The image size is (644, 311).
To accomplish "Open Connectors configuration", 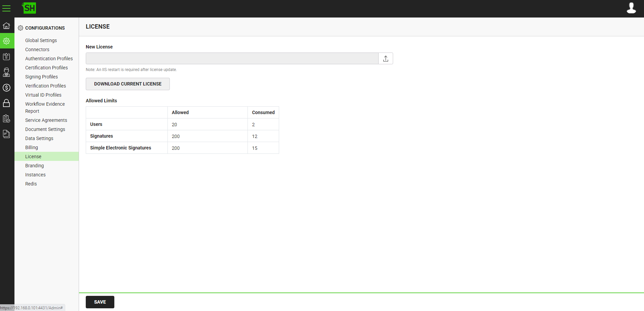I will click(37, 49).
